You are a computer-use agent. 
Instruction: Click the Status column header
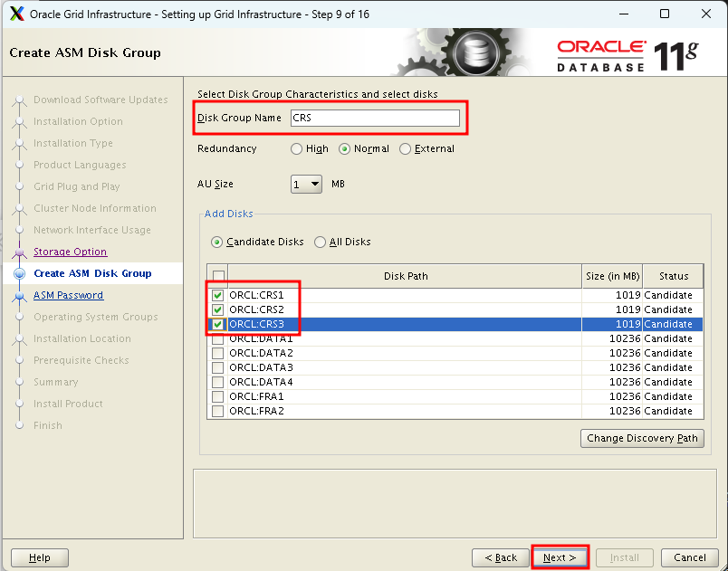673,276
